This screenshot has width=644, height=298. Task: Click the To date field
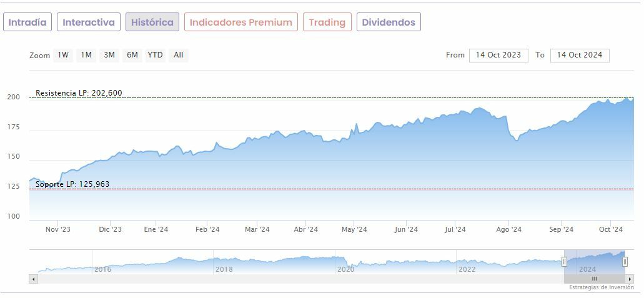[x=580, y=55]
